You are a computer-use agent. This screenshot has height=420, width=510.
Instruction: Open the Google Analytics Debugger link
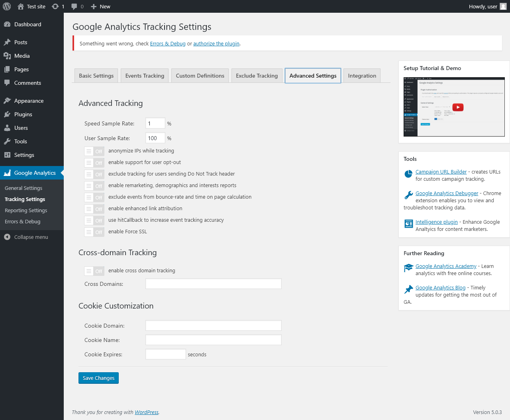[x=447, y=193]
